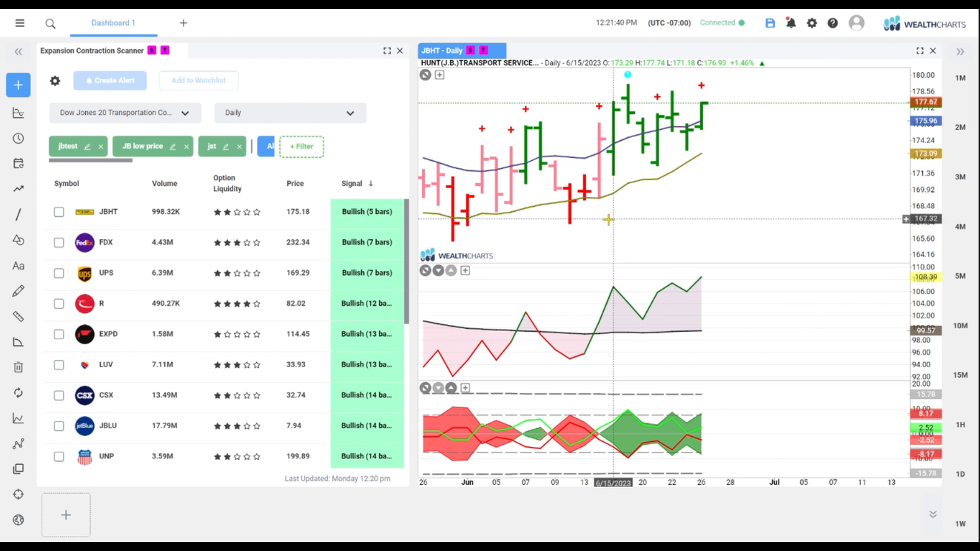
Task: Check the UPS row checkbox
Action: coord(59,273)
